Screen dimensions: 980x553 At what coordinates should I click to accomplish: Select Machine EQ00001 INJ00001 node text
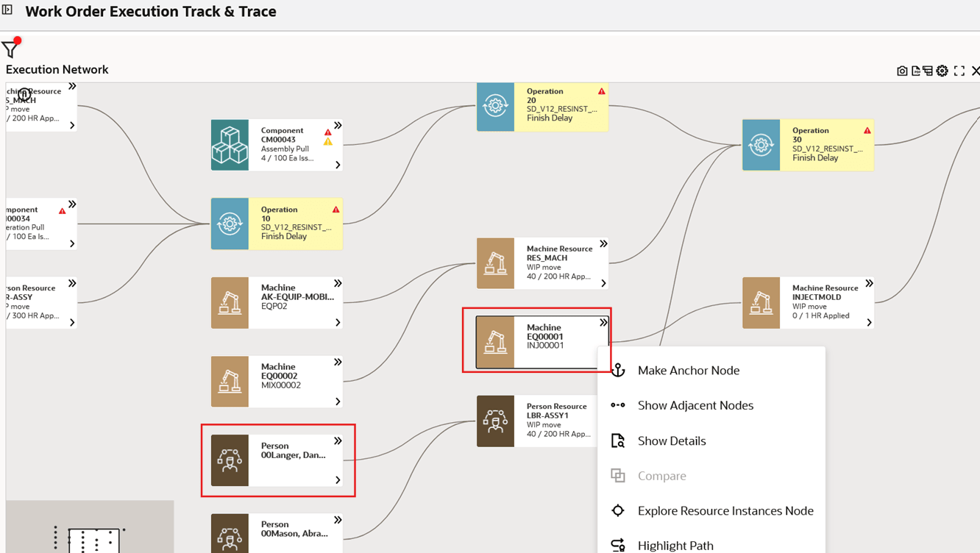click(545, 336)
